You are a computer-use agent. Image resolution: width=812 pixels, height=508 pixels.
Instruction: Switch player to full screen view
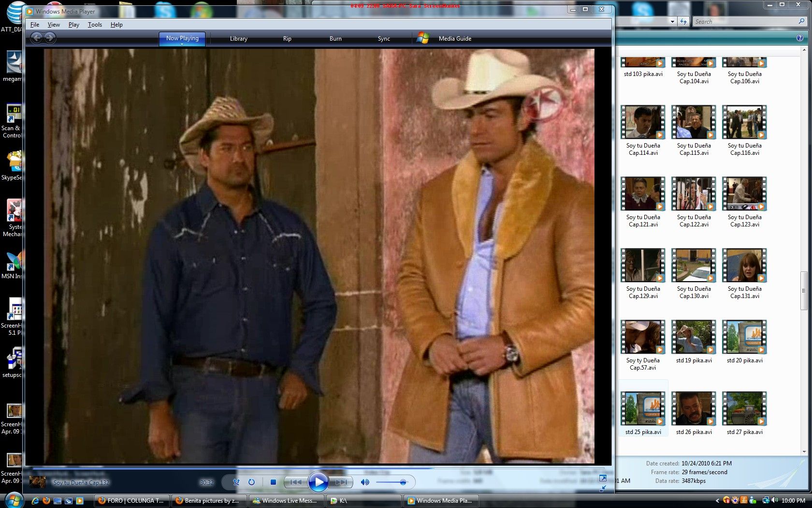click(603, 478)
